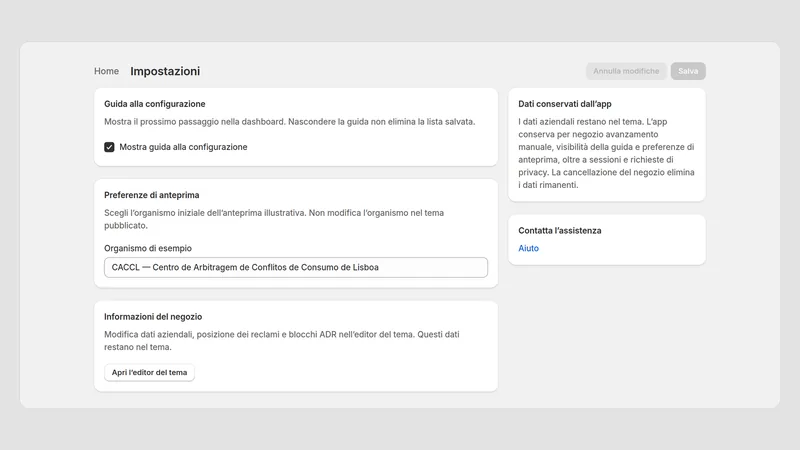Click the paragraph about data kept by the app
The image size is (800, 450).
(607, 153)
